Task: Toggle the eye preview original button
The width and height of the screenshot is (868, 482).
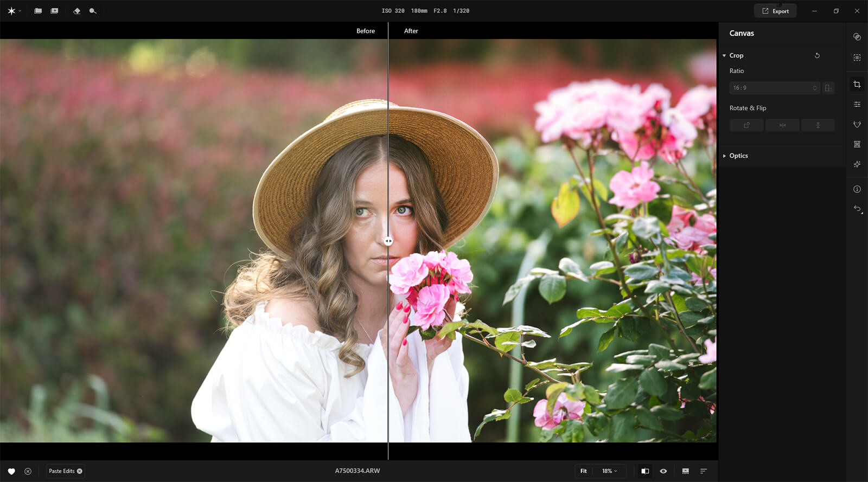Action: coord(663,471)
